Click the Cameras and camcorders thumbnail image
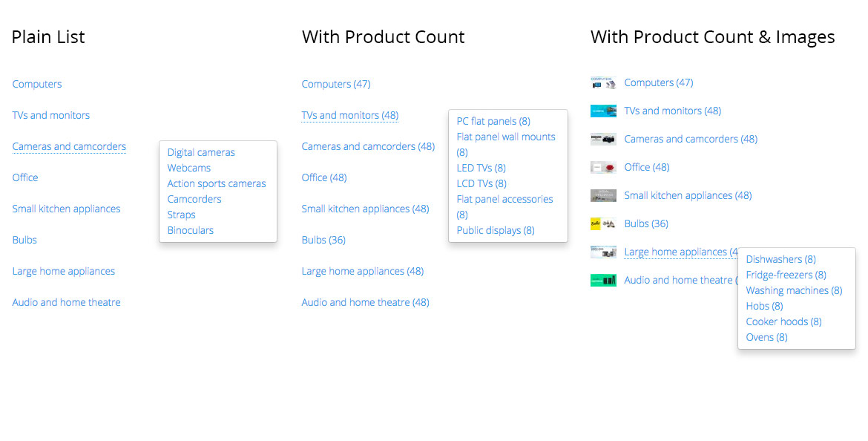This screenshot has width=868, height=441. point(603,140)
